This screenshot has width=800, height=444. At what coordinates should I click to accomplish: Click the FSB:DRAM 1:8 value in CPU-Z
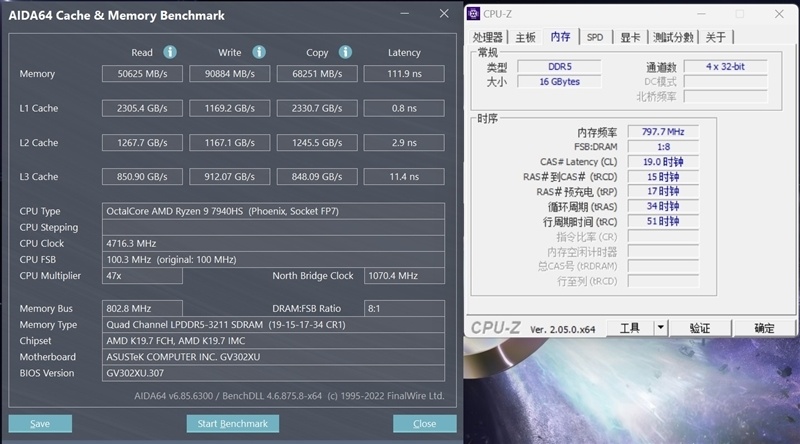663,146
